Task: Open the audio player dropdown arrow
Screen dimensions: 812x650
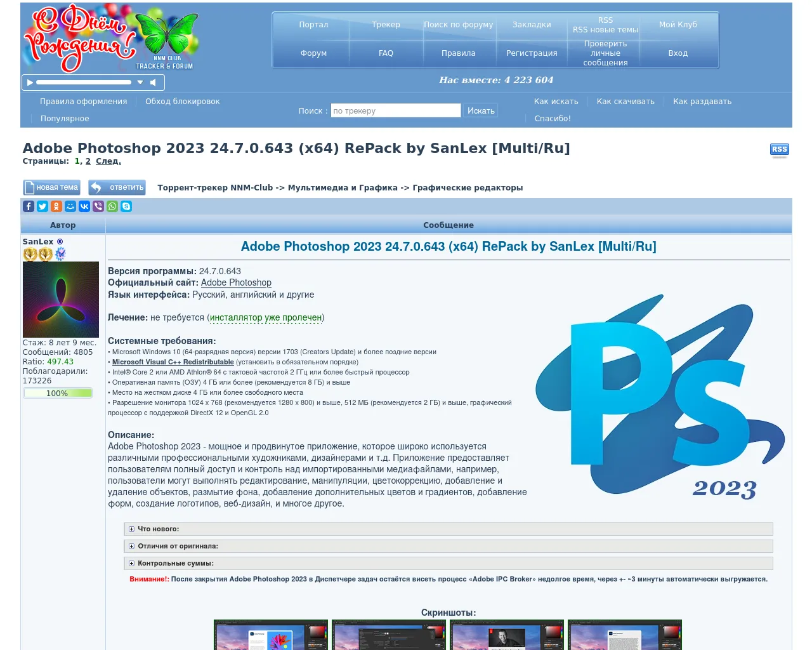Action: (140, 83)
